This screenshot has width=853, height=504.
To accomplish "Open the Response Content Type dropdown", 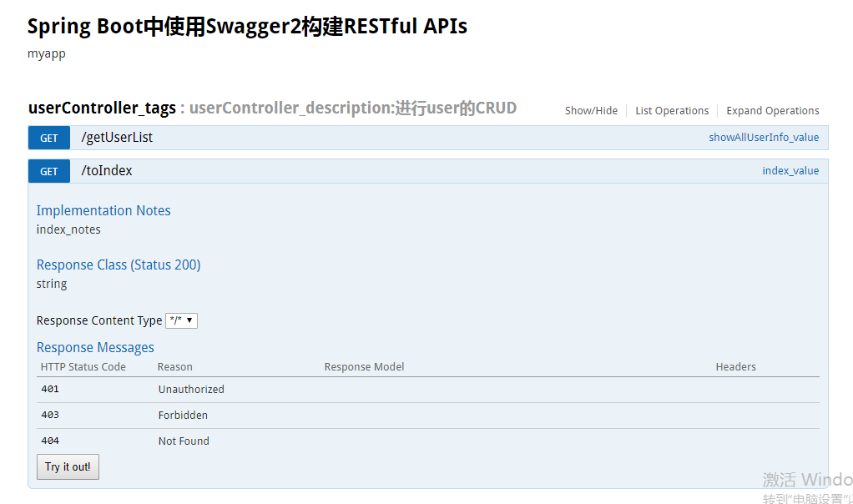I will point(181,320).
